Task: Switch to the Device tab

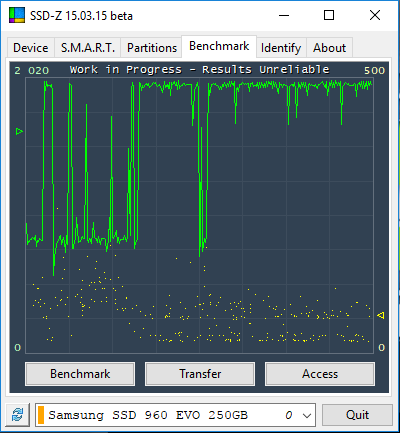Action: pyautogui.click(x=31, y=48)
